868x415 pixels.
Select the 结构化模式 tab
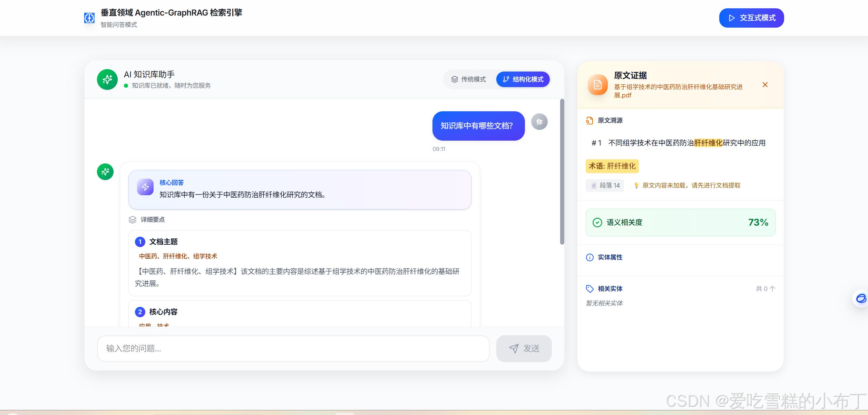tap(523, 79)
